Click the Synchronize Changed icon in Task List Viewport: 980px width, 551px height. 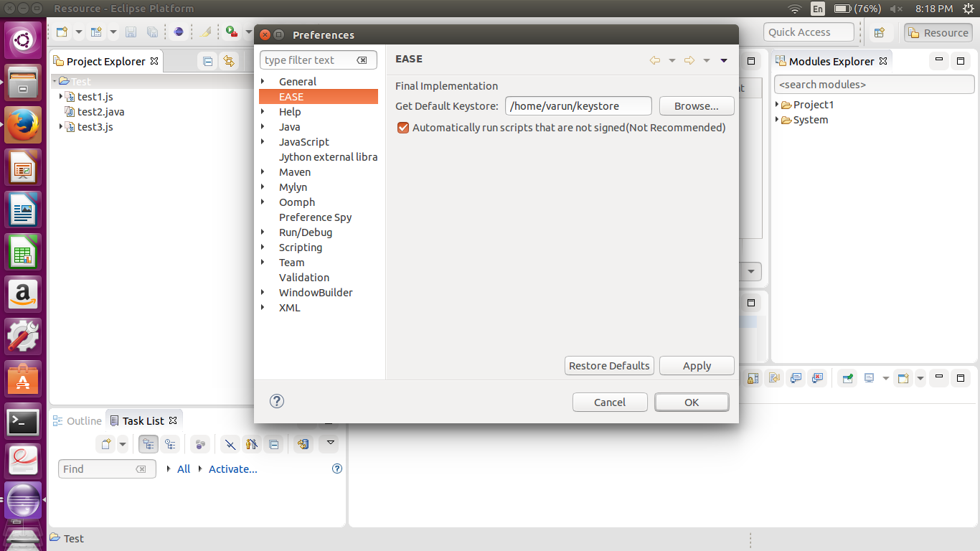(x=303, y=445)
